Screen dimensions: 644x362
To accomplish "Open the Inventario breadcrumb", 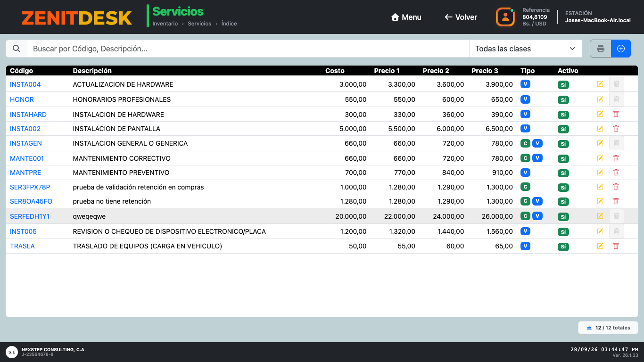I will [x=165, y=24].
